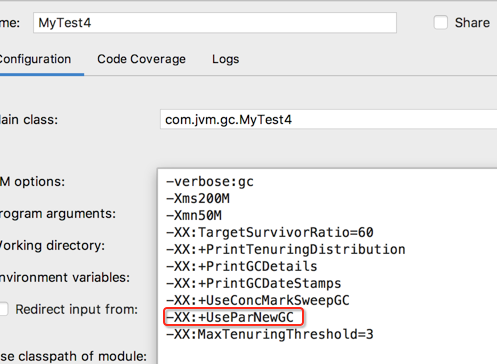Open the Code Coverage tab
The image size is (497, 364).
141,59
